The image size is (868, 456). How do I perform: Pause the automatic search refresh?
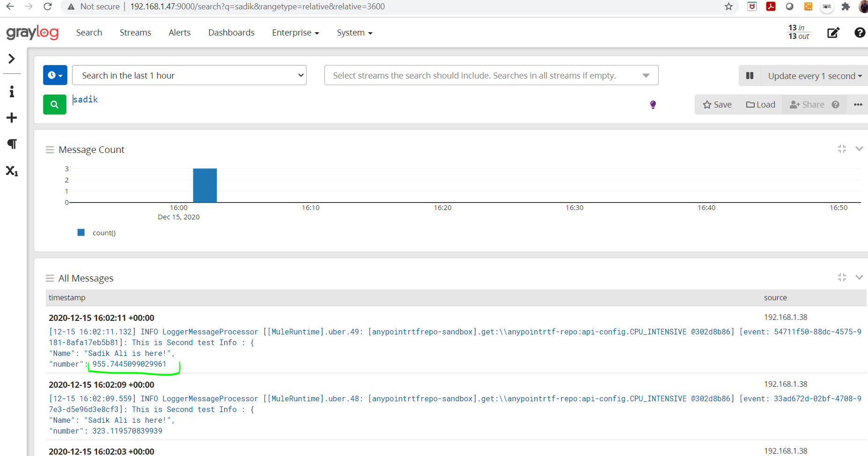750,76
